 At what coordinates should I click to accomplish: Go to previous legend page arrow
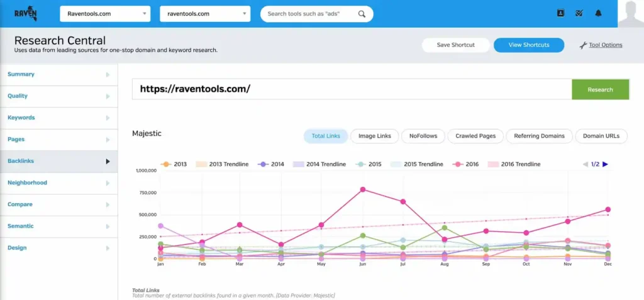click(586, 164)
